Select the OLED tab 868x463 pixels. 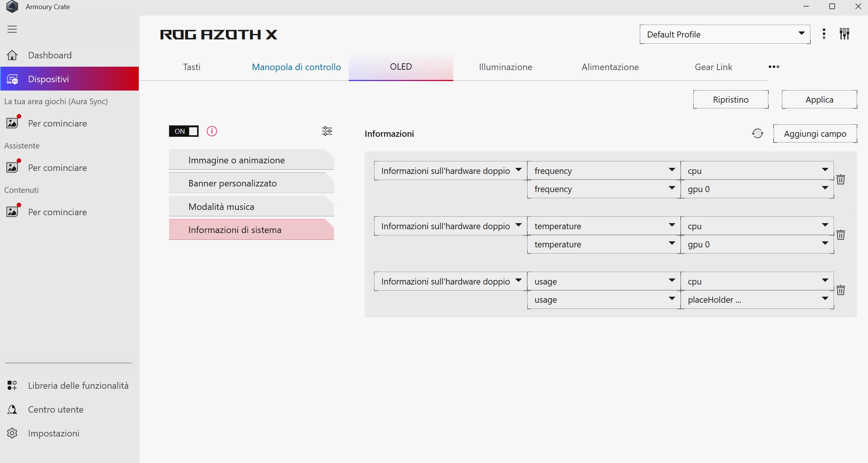(x=401, y=67)
